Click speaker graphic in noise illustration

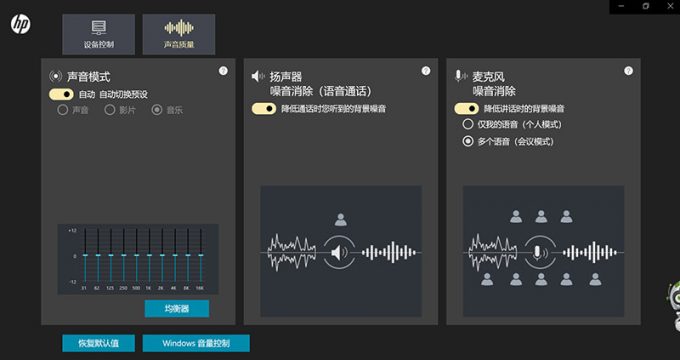[x=339, y=252]
